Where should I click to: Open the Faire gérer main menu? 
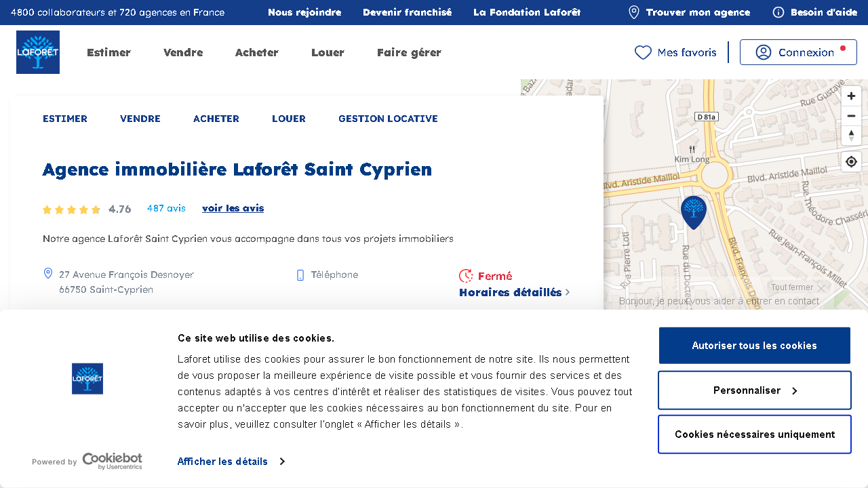[x=409, y=52]
